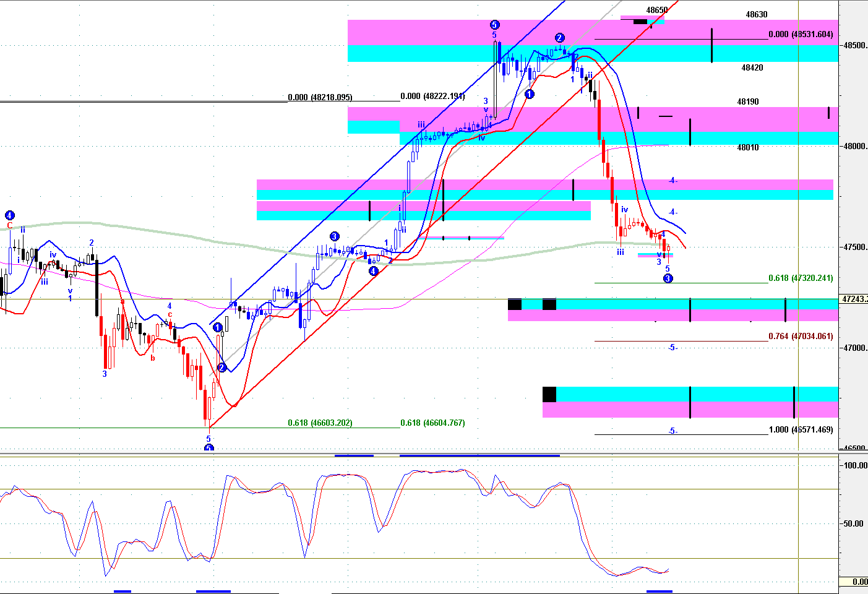Click the circled wave 5 marker atop the price peak
Image resolution: width=868 pixels, height=594 pixels.
[494, 25]
